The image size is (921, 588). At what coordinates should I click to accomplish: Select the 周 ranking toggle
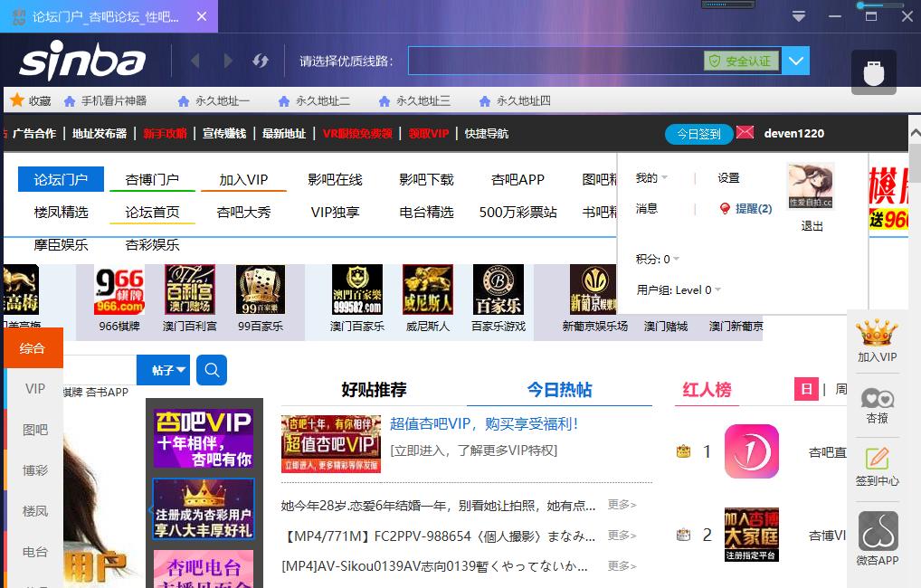[841, 389]
